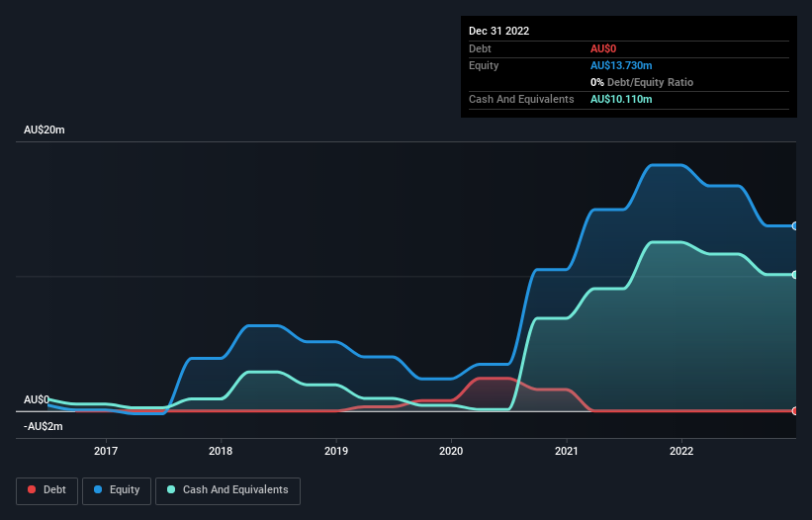Click the teal Cash legend dot
This screenshot has height=520, width=812.
point(171,489)
